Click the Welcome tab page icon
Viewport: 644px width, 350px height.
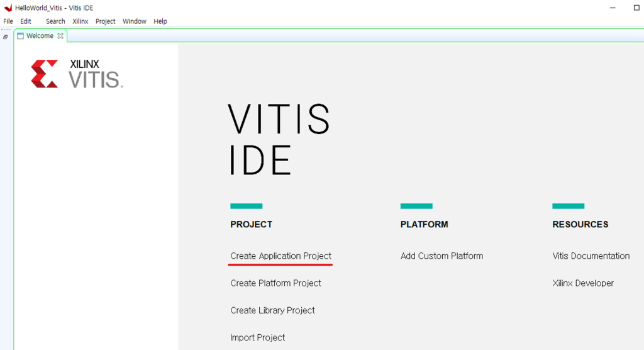[21, 36]
